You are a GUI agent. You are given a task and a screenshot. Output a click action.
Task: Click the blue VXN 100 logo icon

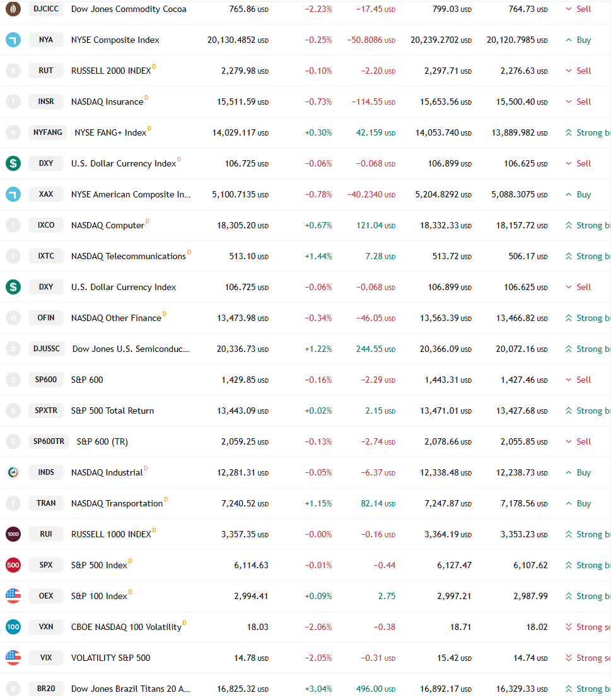pos(13,627)
